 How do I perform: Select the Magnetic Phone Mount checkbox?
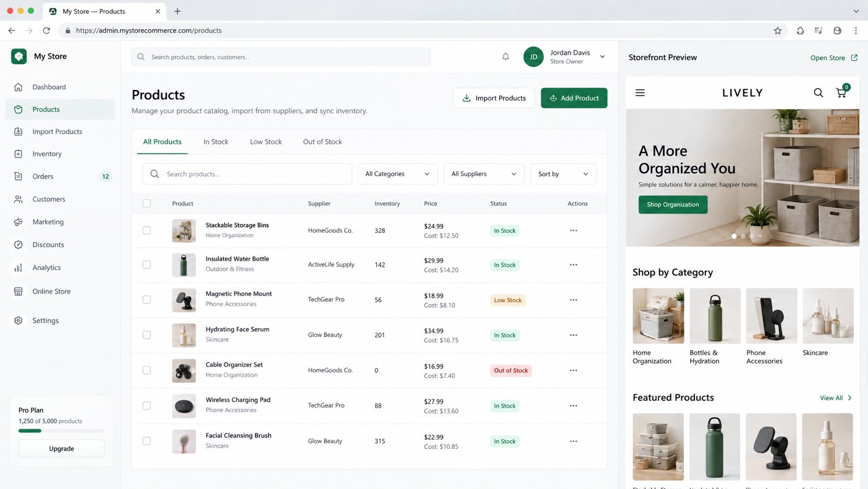[146, 299]
